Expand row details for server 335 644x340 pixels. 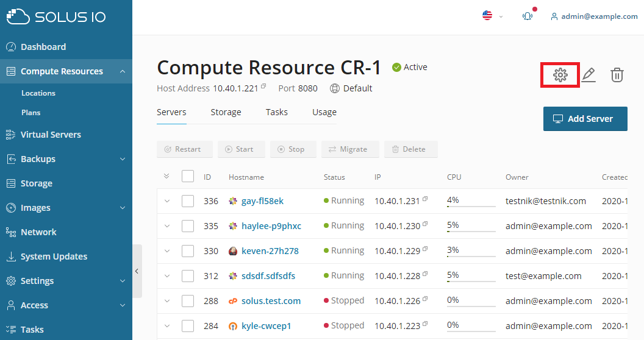click(x=166, y=227)
